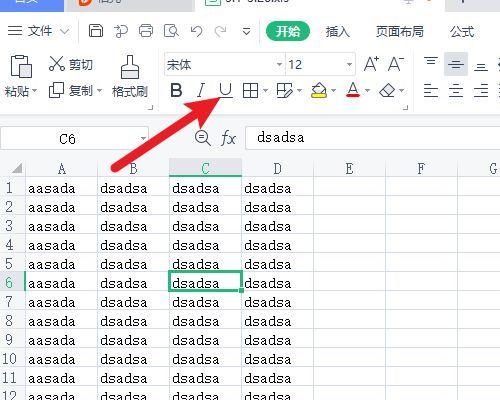
Task: Select the Format Painter brush
Action: [130, 77]
